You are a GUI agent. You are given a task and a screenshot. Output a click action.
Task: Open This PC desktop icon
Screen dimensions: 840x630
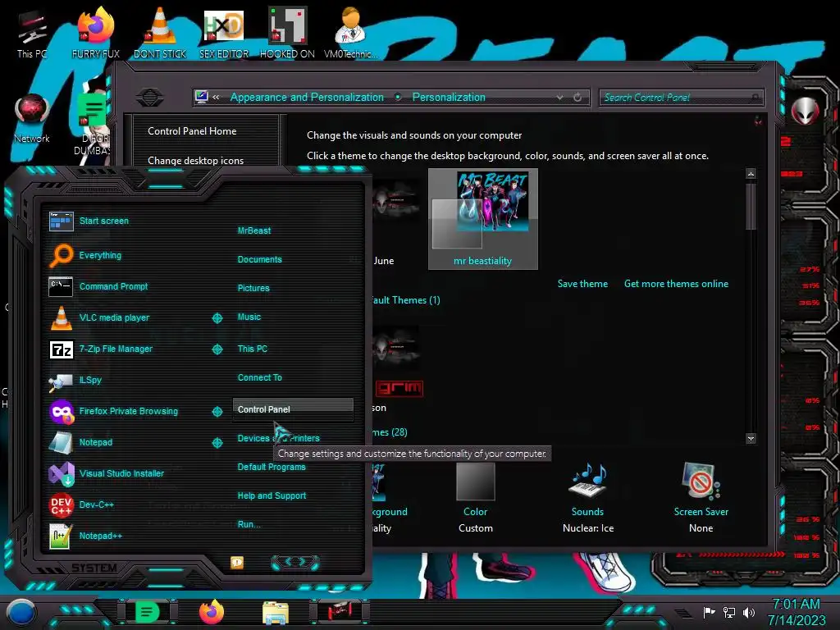32,34
